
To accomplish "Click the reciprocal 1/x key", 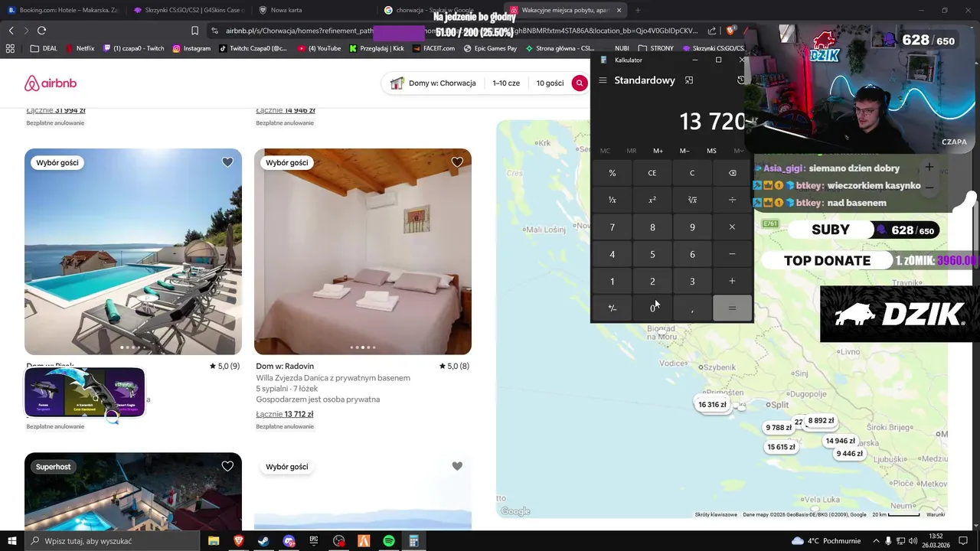I will (x=612, y=200).
